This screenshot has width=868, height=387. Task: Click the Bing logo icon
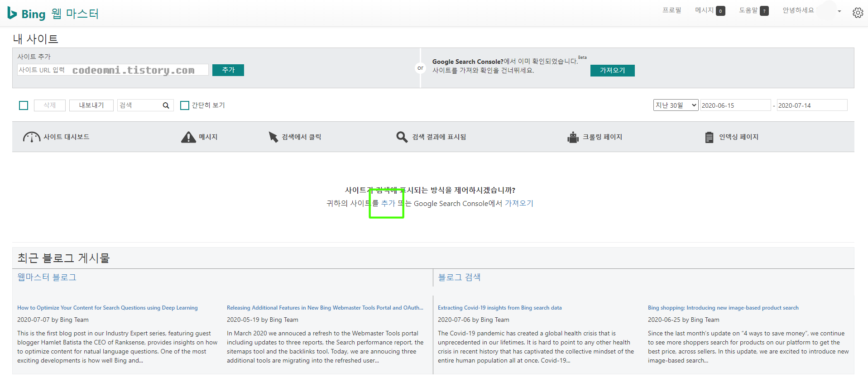pos(12,13)
